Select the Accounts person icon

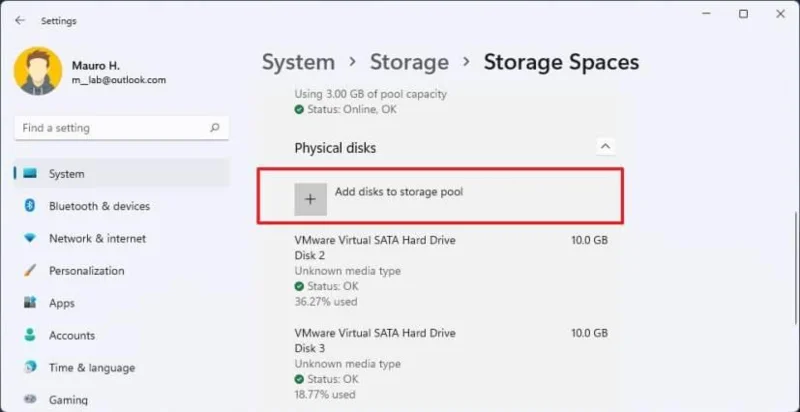click(30, 335)
